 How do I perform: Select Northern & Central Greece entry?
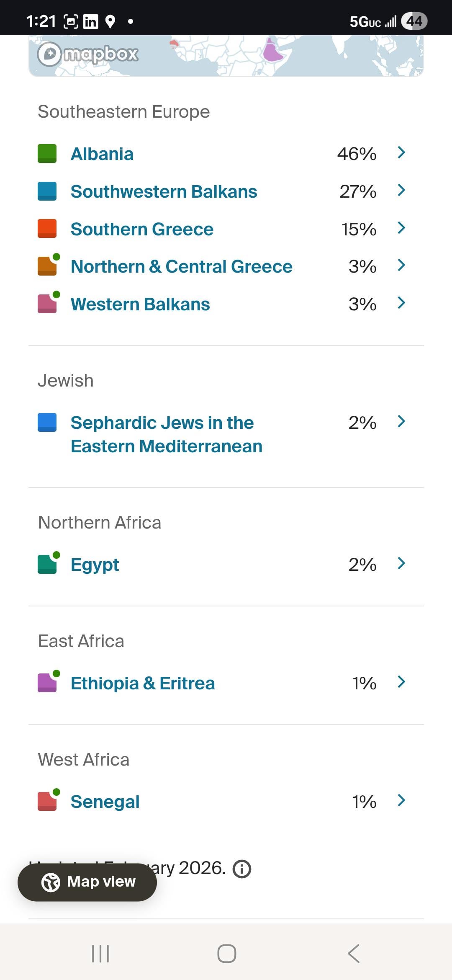(181, 266)
